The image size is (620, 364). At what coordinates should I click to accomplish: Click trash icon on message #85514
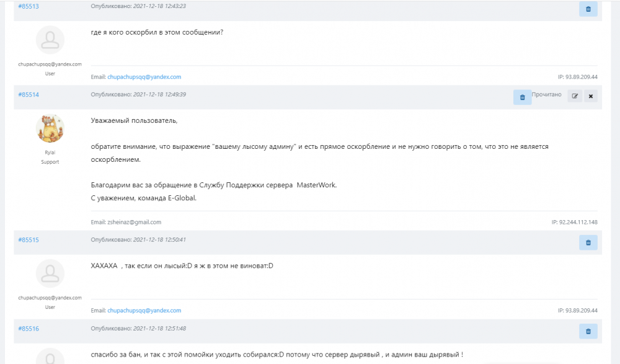522,97
